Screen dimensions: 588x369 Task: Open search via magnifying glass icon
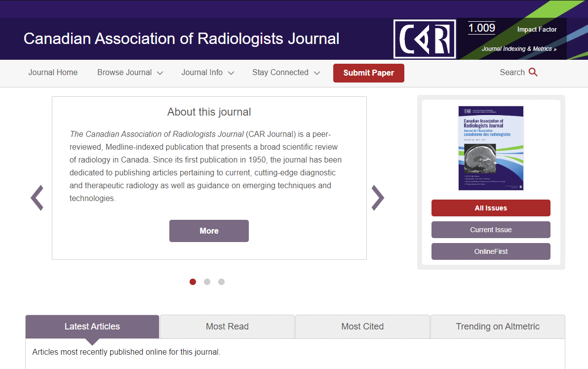(533, 72)
